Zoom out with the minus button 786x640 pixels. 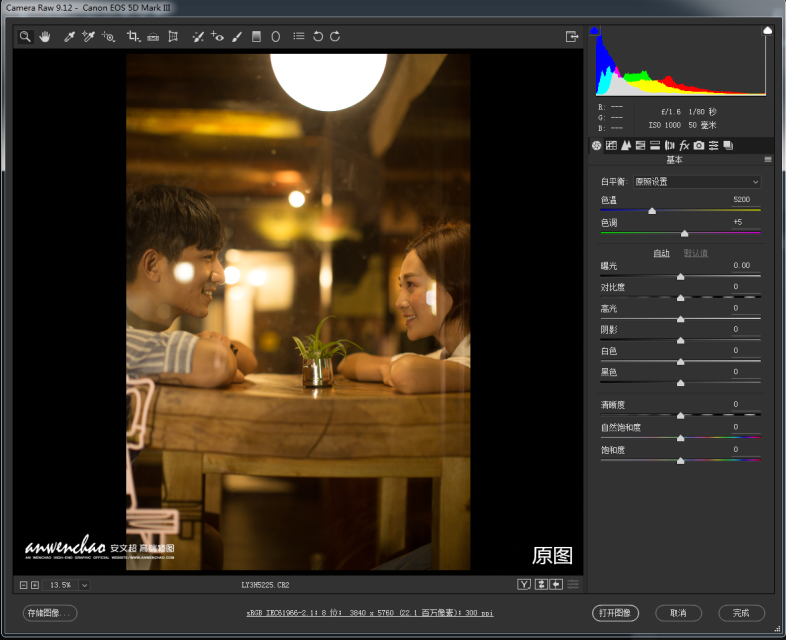pos(24,585)
